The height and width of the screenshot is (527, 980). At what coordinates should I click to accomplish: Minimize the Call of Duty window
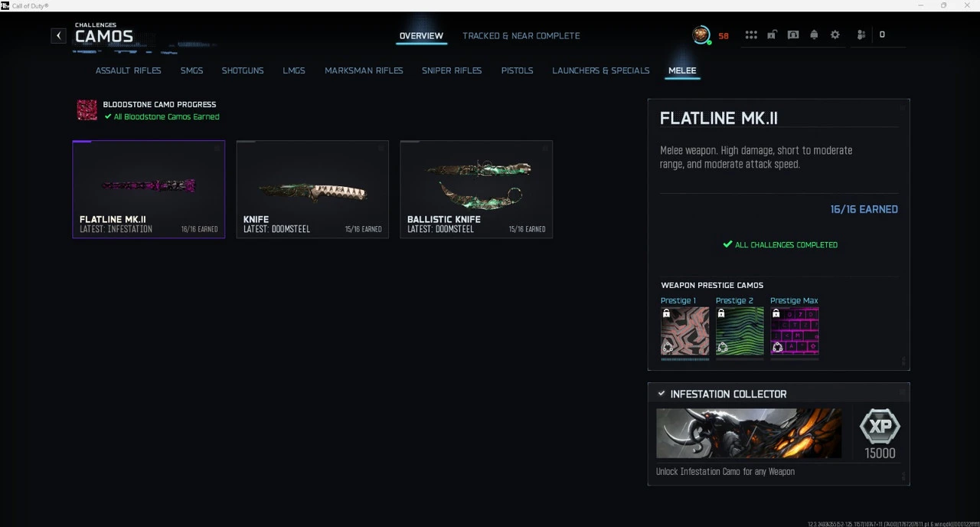point(921,5)
